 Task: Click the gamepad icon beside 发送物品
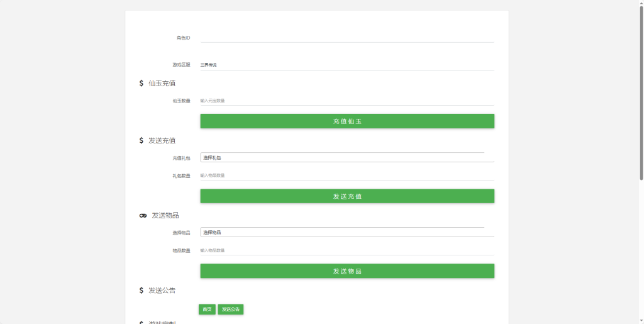pyautogui.click(x=143, y=216)
